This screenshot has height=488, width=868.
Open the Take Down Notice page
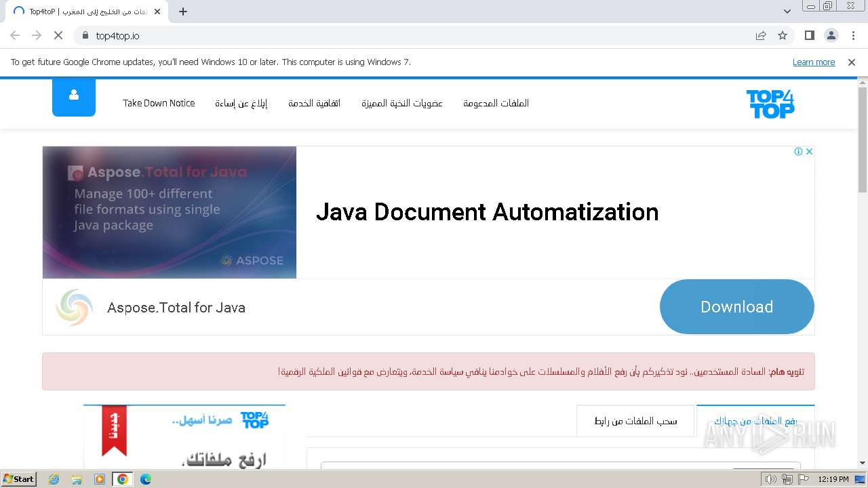pyautogui.click(x=159, y=103)
